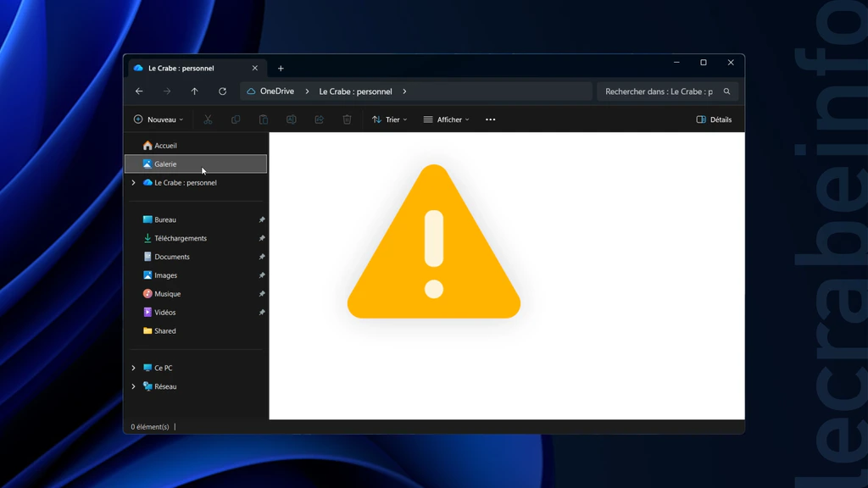Open the Nouveau dropdown menu
868x488 pixels.
(159, 119)
